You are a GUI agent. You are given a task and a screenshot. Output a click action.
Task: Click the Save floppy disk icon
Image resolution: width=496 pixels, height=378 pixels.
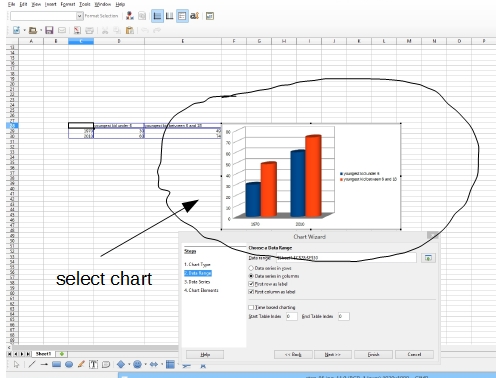pyautogui.click(x=49, y=30)
